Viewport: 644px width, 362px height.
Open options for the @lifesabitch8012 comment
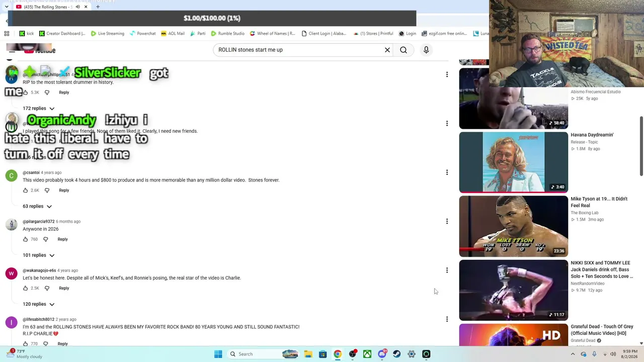[447, 319]
